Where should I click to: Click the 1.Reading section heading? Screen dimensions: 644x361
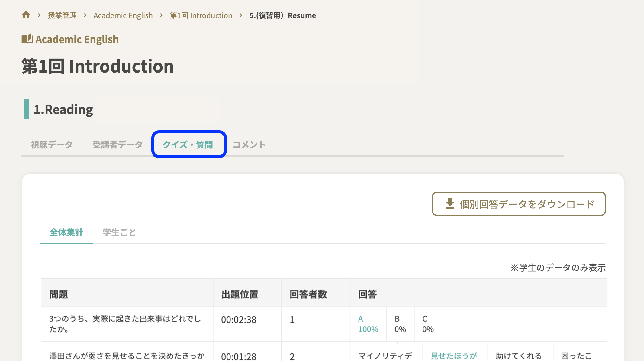63,109
